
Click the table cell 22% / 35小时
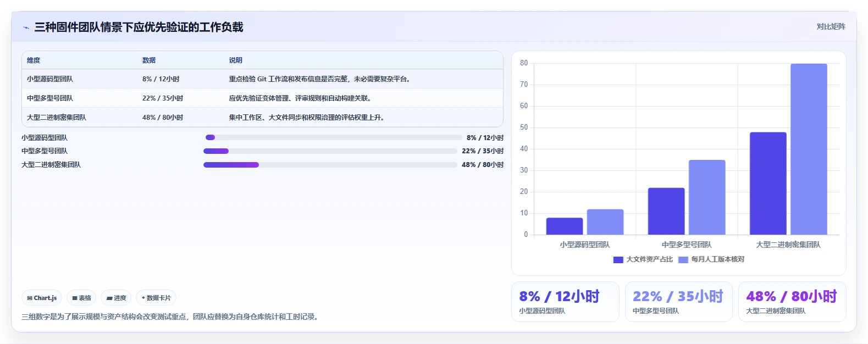click(163, 98)
